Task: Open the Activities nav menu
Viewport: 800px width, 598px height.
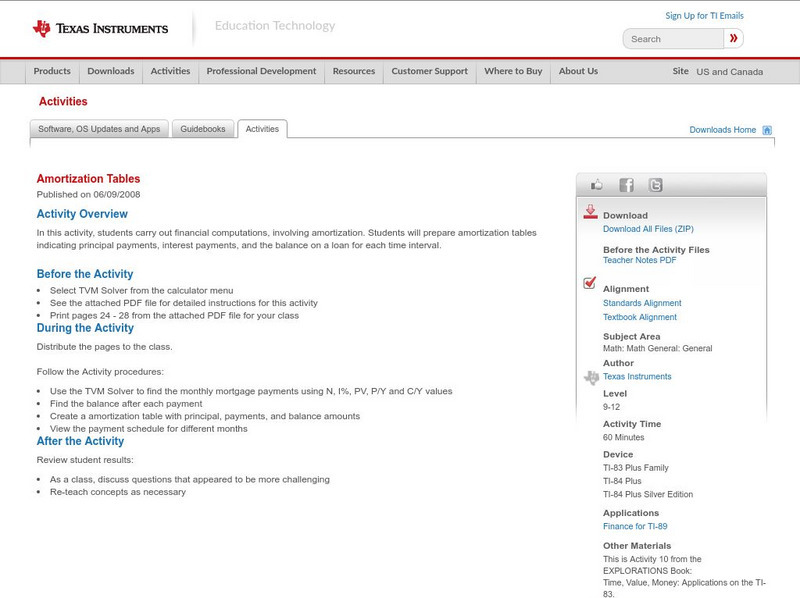Action: point(170,71)
